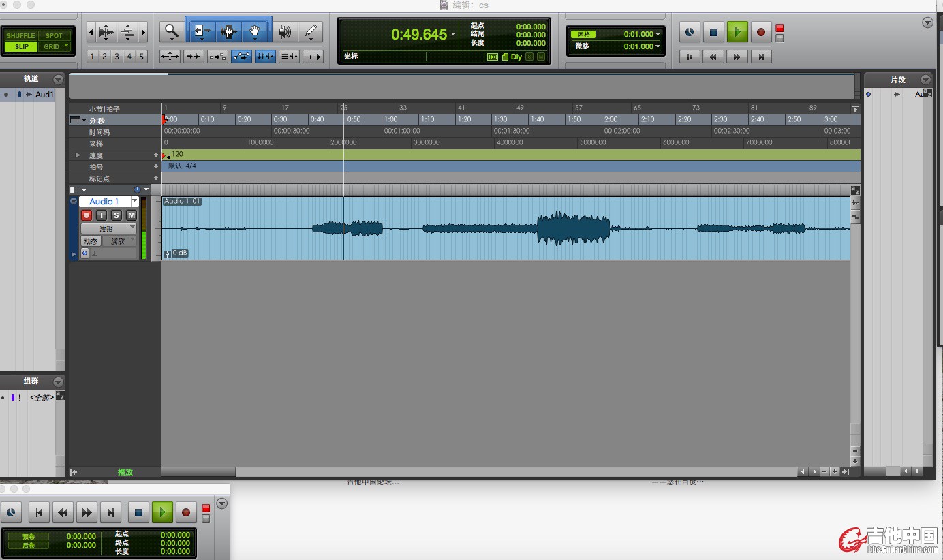The height and width of the screenshot is (560, 943).
Task: Open the 片段 clips list menu
Action: coord(925,80)
